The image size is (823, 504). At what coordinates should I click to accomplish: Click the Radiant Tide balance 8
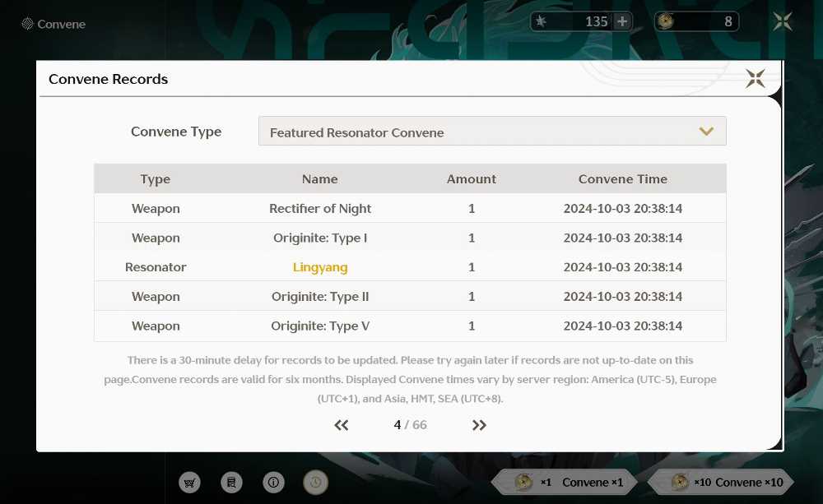pos(728,21)
